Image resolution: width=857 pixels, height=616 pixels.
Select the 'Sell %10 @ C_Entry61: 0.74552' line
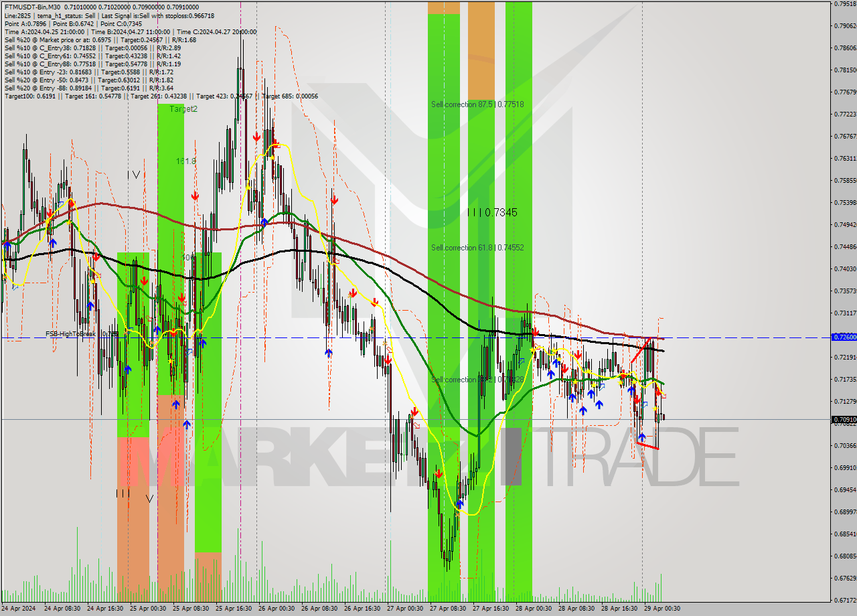92,56
